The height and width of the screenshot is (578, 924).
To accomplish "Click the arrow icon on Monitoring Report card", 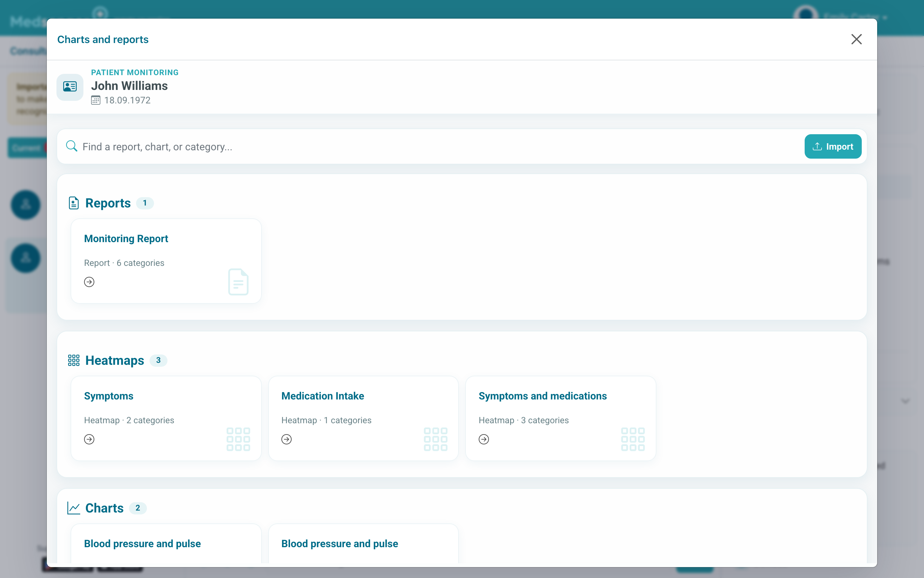I will 89,282.
